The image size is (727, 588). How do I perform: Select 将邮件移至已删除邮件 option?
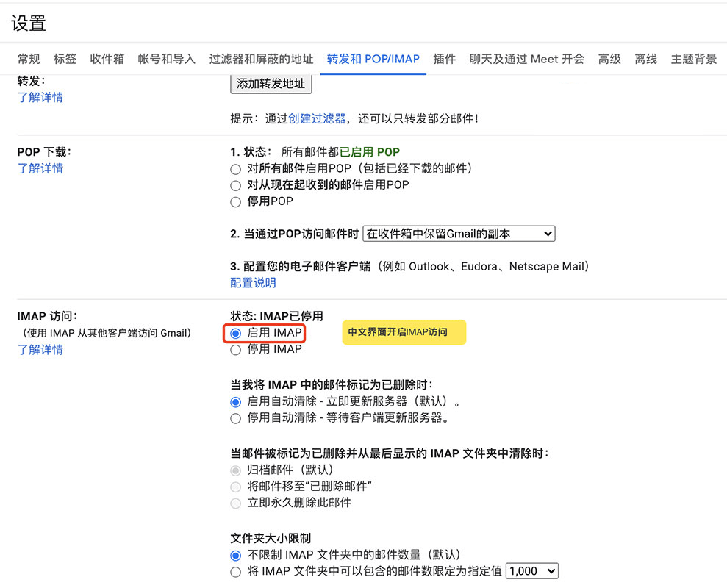[x=235, y=487]
